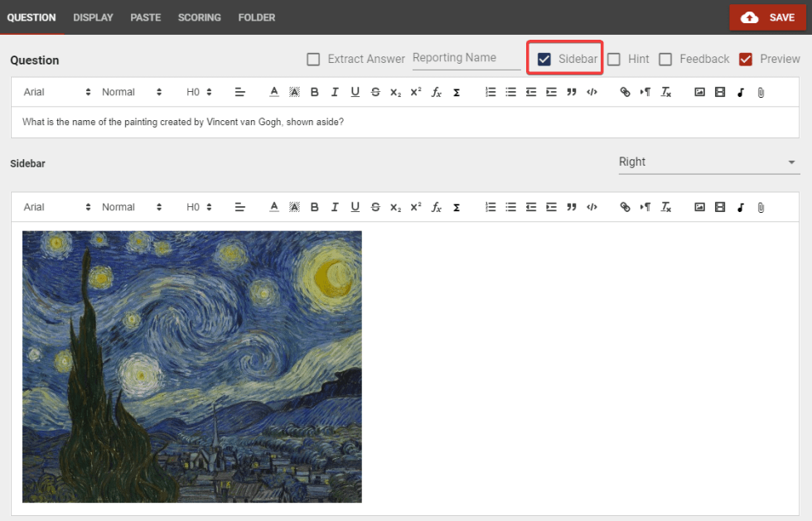812x521 pixels.
Task: Insert audio in Sidebar toolbar
Action: click(741, 207)
